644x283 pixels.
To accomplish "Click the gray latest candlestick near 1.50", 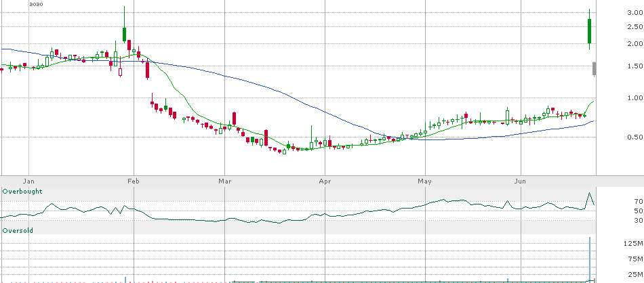I will 594,68.
